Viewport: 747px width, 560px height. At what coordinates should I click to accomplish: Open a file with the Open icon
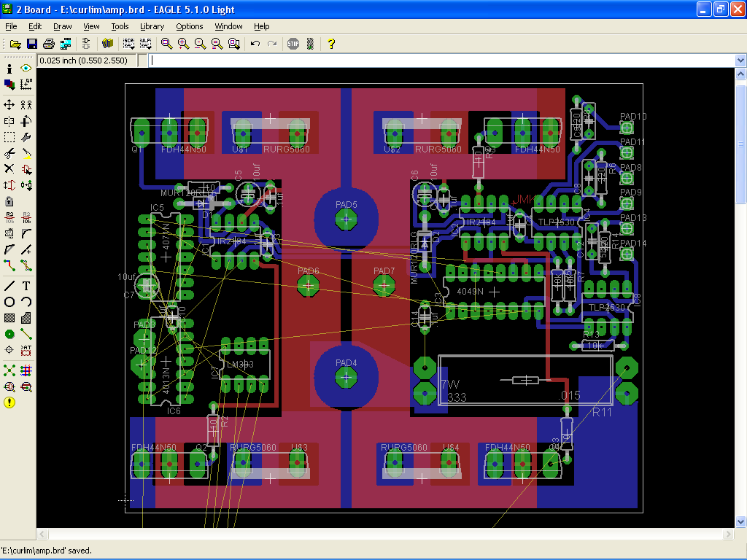click(15, 44)
